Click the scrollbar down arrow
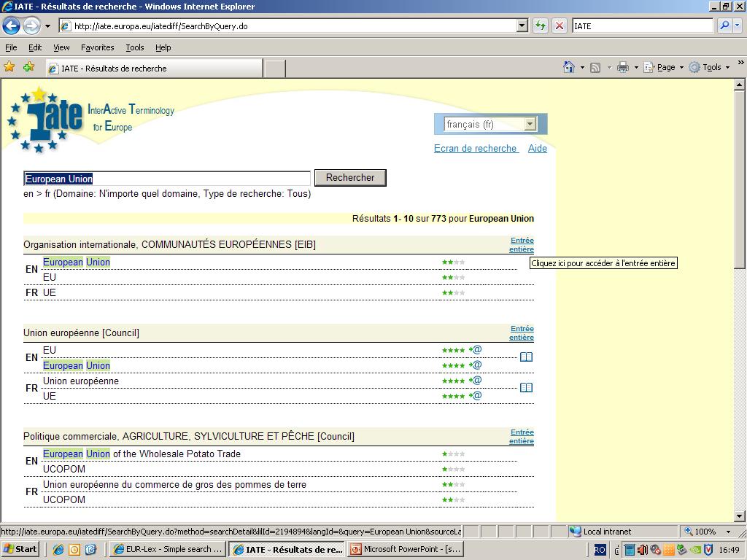Image resolution: width=747 pixels, height=560 pixels. (x=740, y=516)
